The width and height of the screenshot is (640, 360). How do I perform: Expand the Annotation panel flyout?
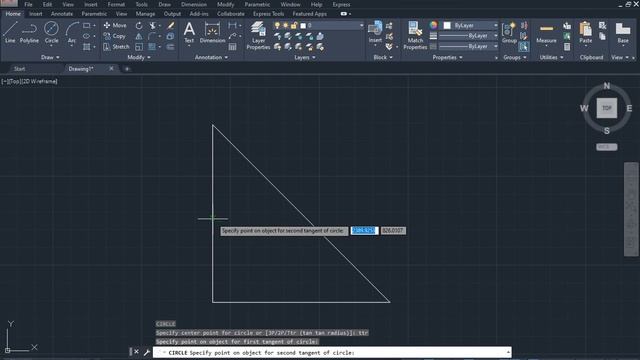[211, 58]
